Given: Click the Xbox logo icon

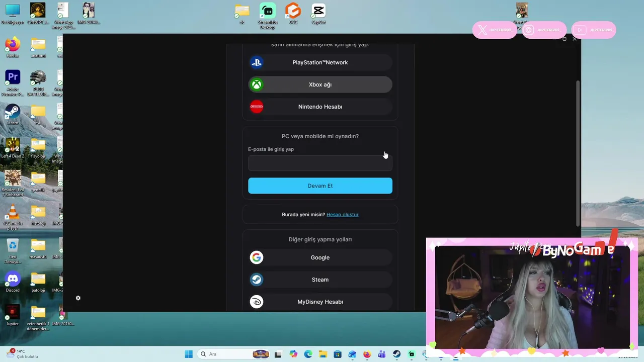Looking at the screenshot, I should point(257,84).
